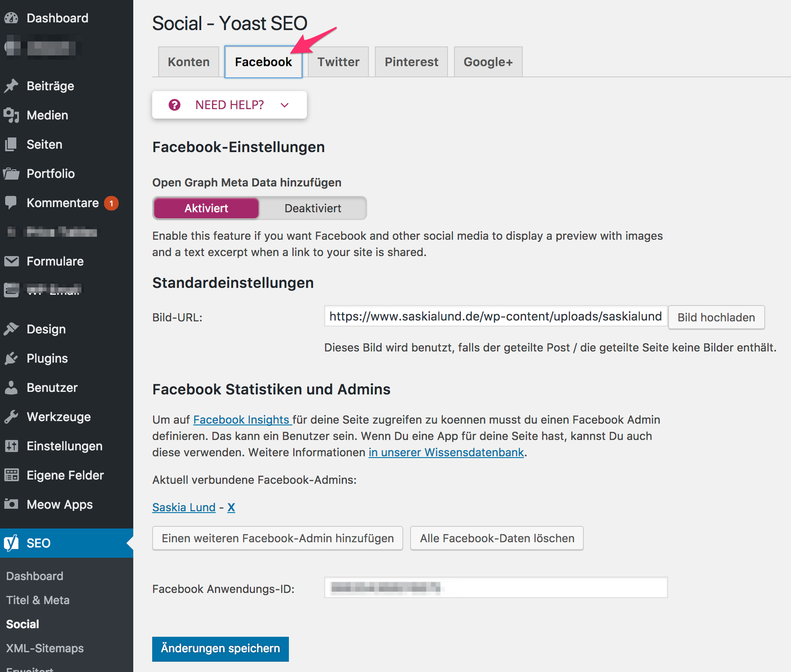Click the Design paintbrush icon
791x672 pixels.
tap(12, 329)
